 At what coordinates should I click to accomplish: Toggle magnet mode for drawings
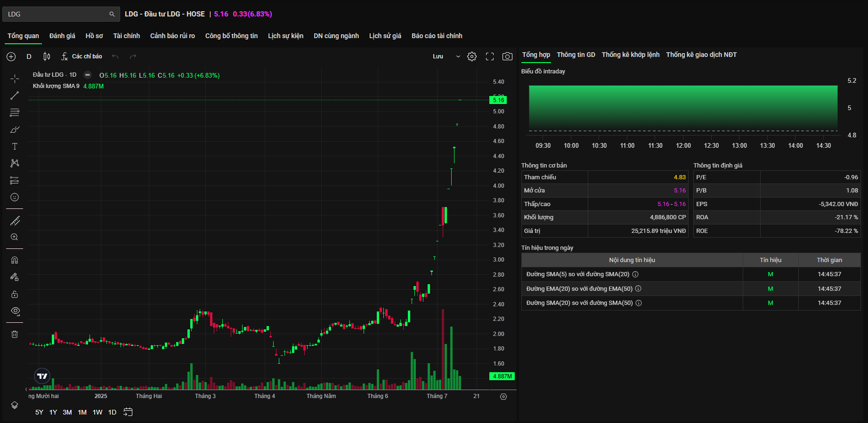tap(15, 260)
